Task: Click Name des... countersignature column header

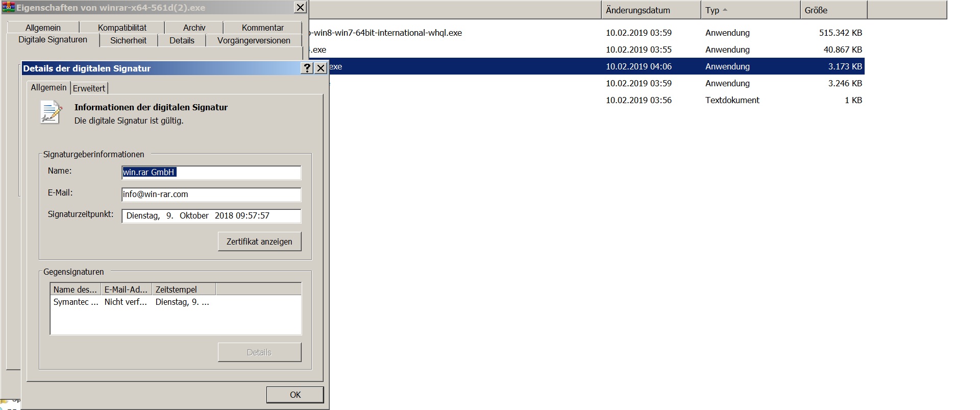Action: pyautogui.click(x=75, y=290)
